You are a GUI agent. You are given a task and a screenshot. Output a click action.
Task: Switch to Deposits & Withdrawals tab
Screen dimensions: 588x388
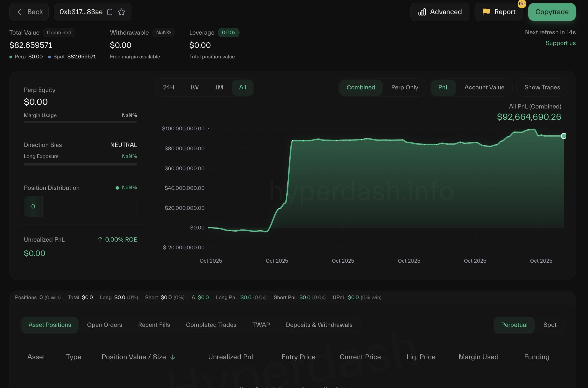coord(319,325)
